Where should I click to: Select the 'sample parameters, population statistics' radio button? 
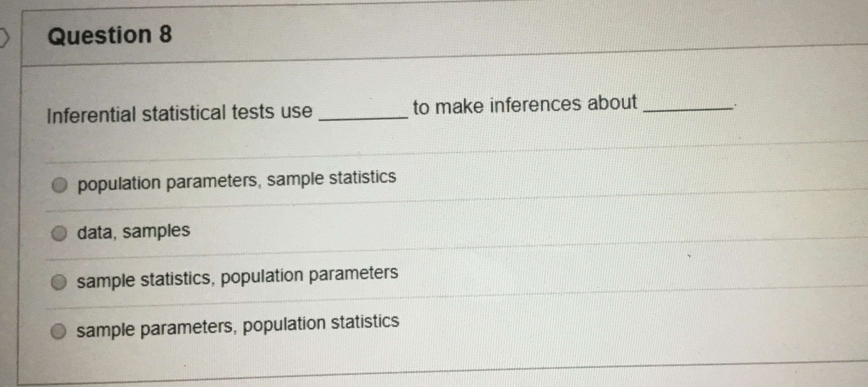point(58,331)
